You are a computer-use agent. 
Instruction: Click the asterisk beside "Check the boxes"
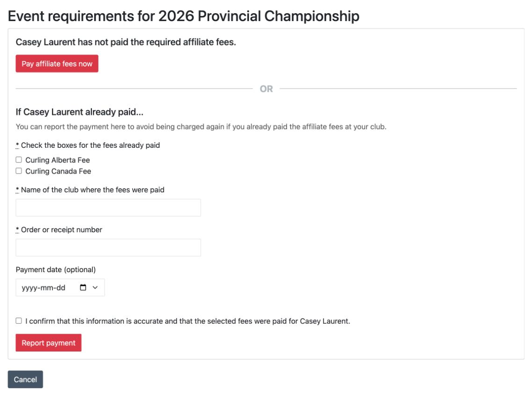pos(17,145)
